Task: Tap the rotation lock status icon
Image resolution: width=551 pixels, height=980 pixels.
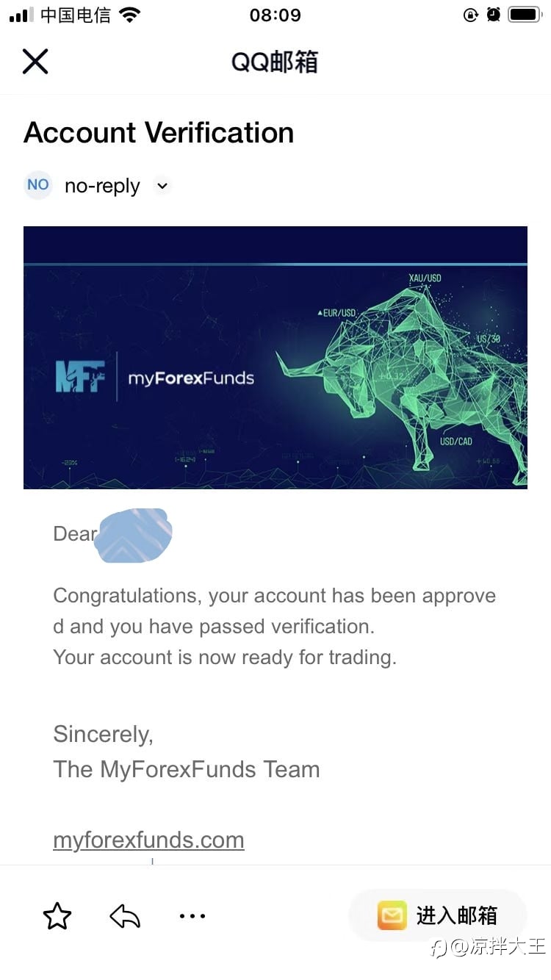Action: coord(471,15)
